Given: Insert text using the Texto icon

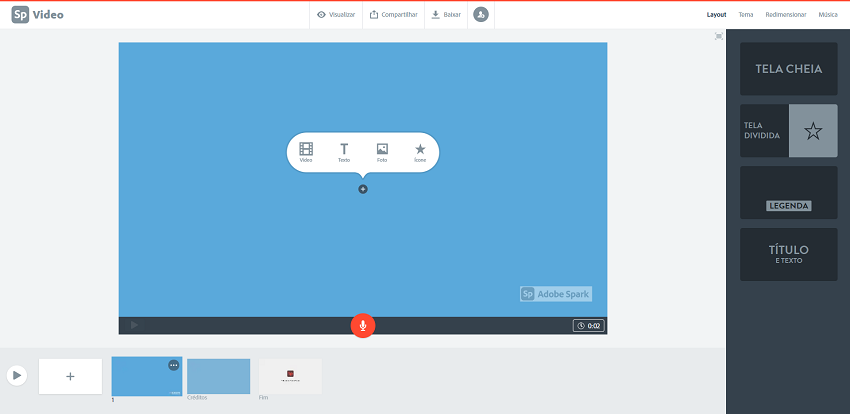Looking at the screenshot, I should (x=344, y=151).
